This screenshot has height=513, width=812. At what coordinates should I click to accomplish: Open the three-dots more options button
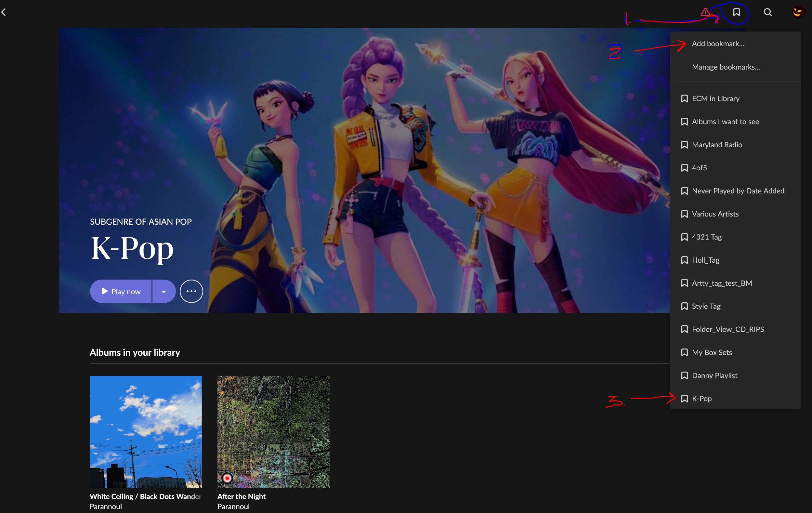(x=191, y=291)
